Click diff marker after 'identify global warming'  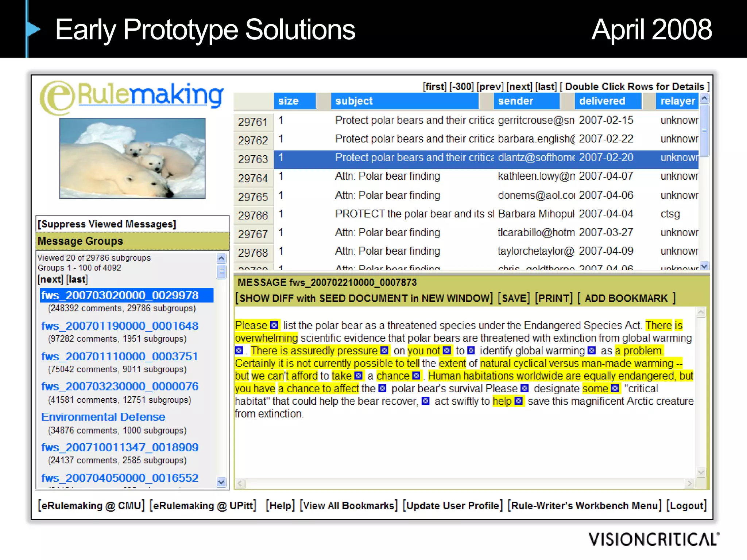(x=592, y=350)
